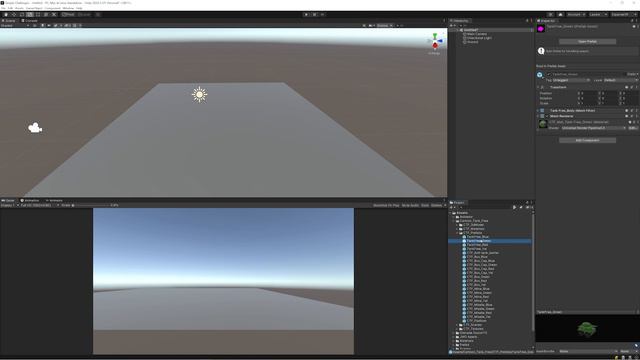Open the Transform component context menu
This screenshot has width=640, height=360.
tap(636, 87)
